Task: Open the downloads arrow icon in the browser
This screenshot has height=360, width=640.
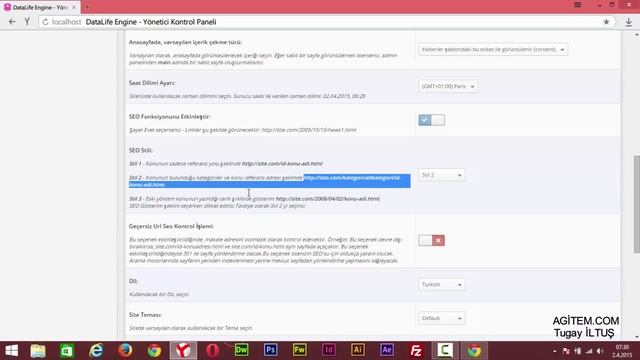Action: [629, 22]
